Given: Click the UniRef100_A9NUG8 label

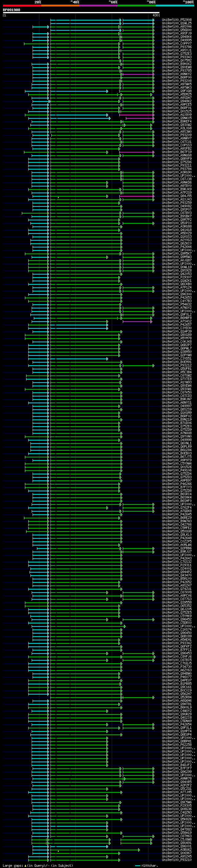Looking at the screenshot, I should click(x=177, y=155).
